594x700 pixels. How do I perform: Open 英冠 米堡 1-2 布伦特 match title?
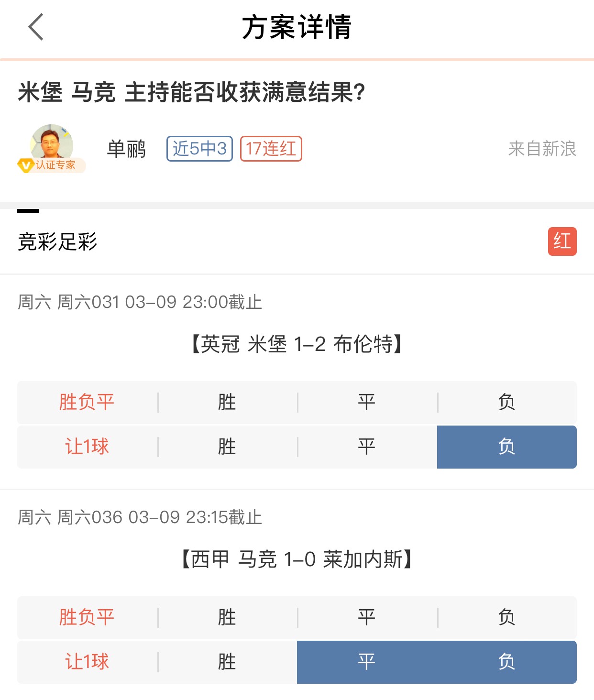tap(297, 344)
